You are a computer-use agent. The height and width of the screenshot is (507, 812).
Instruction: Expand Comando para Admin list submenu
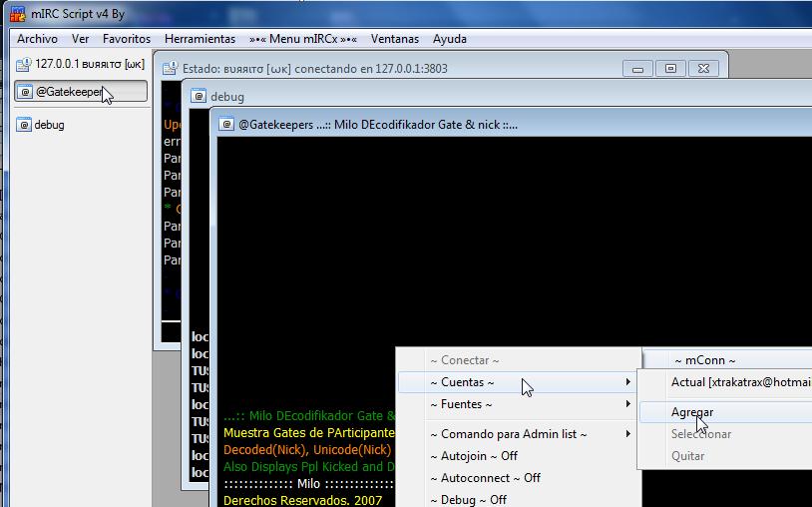[518, 434]
